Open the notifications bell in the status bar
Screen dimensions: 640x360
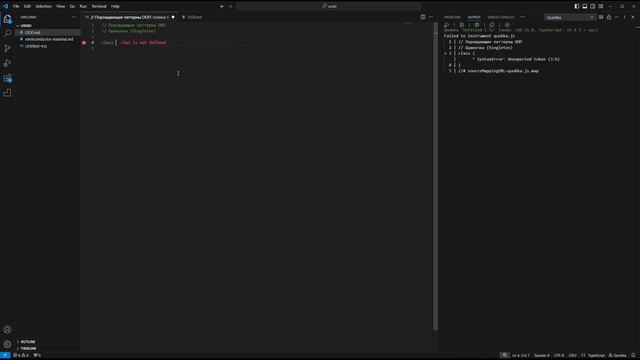click(x=633, y=356)
